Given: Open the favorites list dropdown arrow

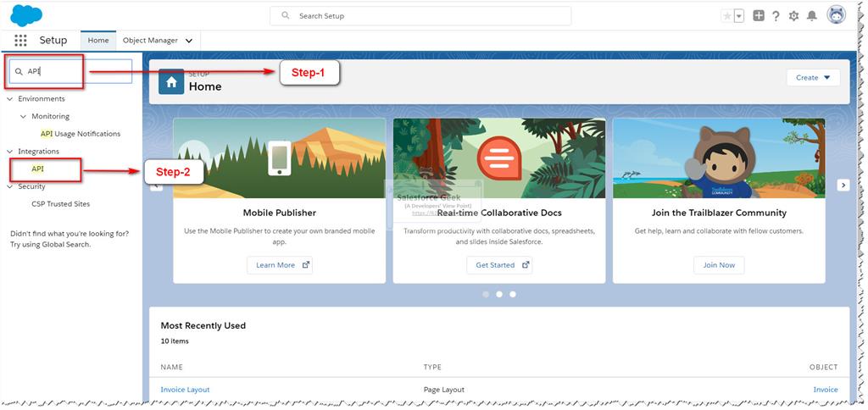Looking at the screenshot, I should click(x=739, y=16).
